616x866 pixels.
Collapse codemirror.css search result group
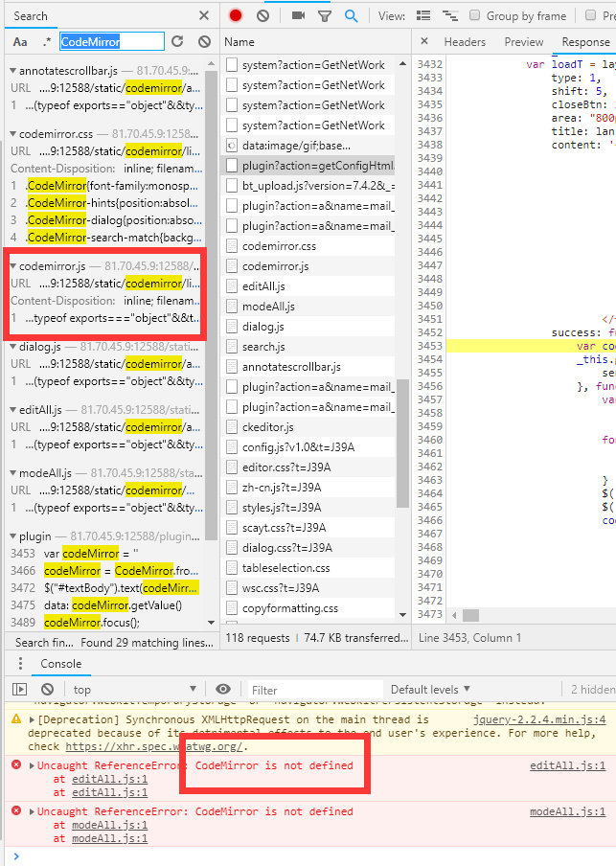tap(12, 134)
